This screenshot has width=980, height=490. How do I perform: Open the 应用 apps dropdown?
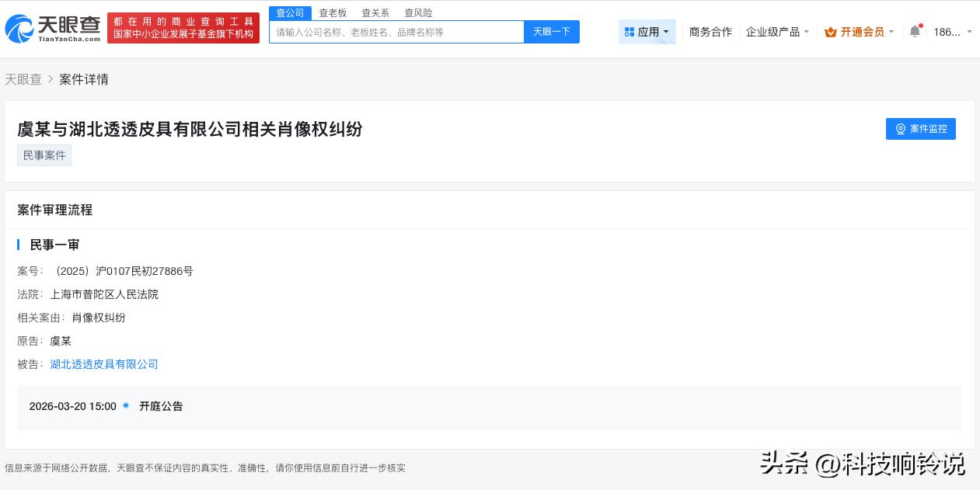click(x=647, y=32)
